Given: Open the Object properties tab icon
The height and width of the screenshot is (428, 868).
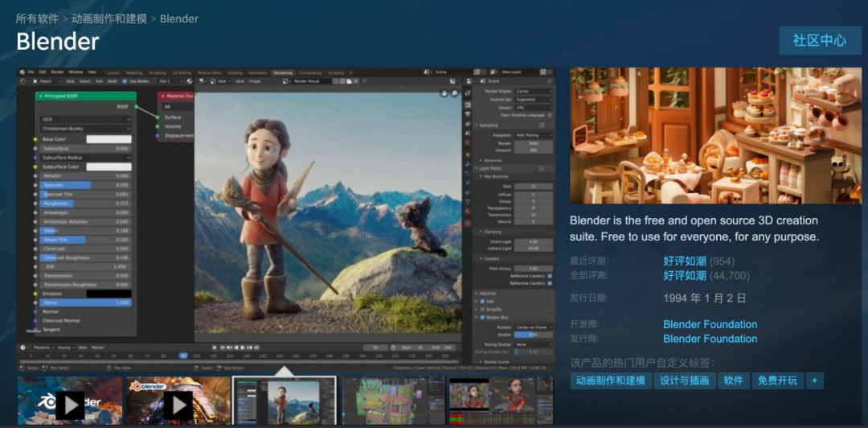Looking at the screenshot, I should (x=468, y=154).
